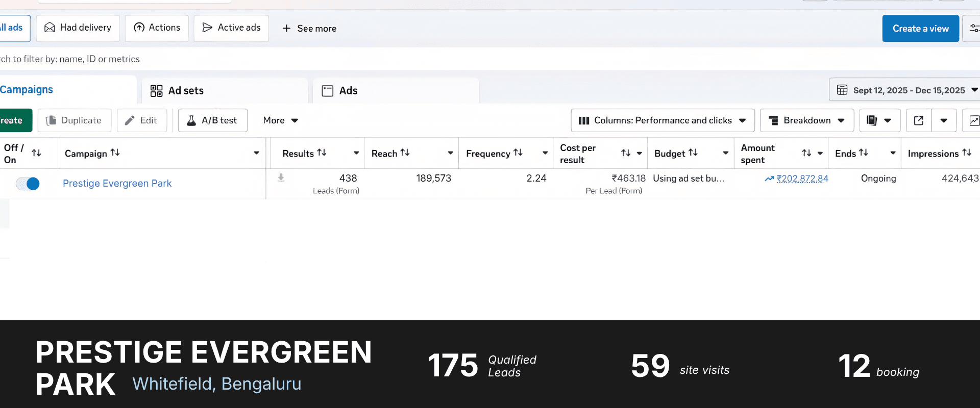Open the Results column options arrow
The height and width of the screenshot is (408, 980).
356,153
